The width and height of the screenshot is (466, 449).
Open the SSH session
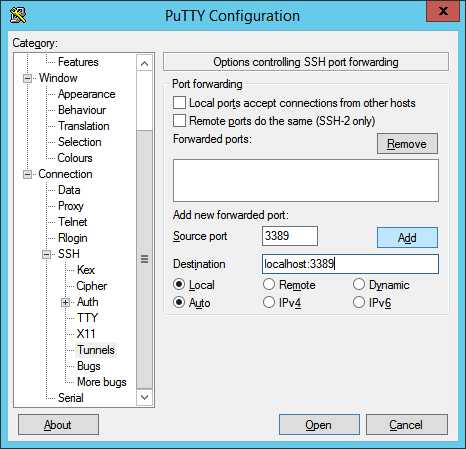point(319,425)
